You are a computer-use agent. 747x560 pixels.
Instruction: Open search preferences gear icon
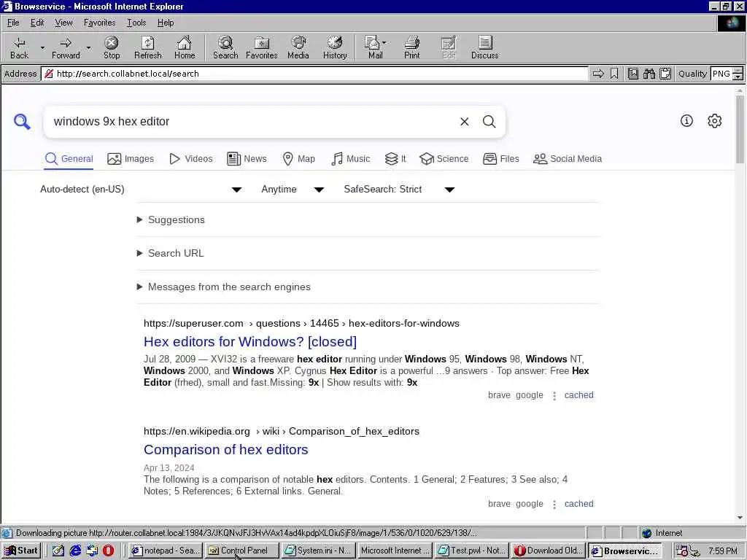click(715, 121)
